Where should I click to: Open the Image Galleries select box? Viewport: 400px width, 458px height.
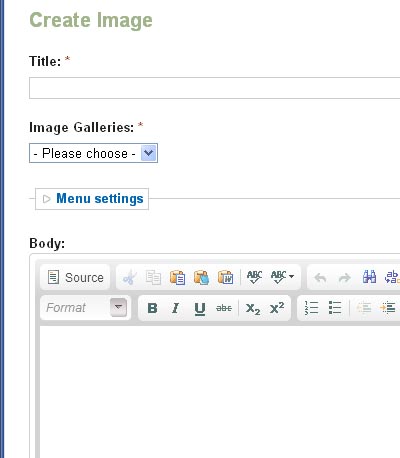coord(93,153)
